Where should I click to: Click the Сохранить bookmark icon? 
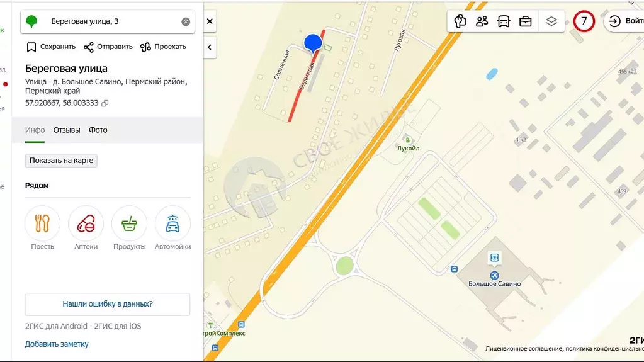click(31, 47)
